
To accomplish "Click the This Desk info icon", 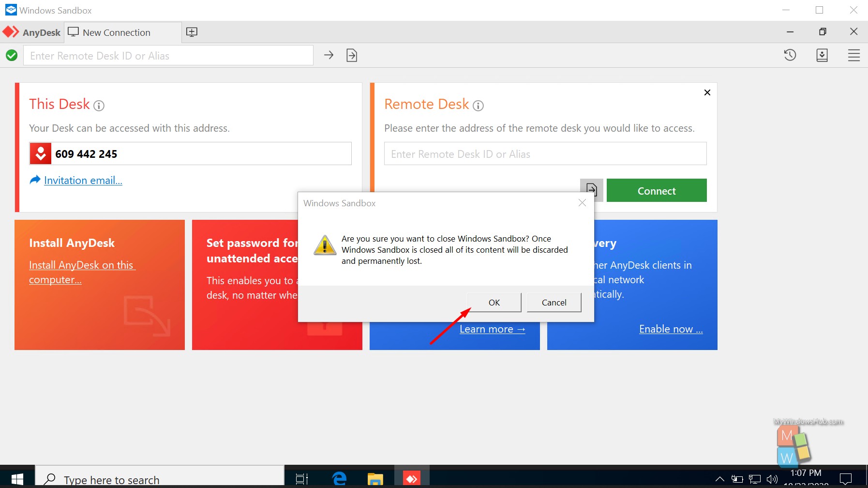I will coord(99,106).
